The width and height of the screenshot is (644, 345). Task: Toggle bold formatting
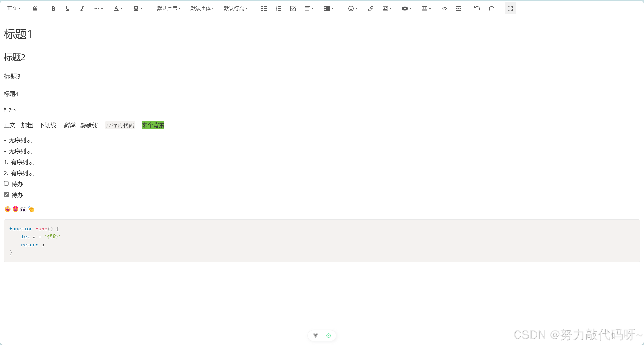click(x=53, y=9)
